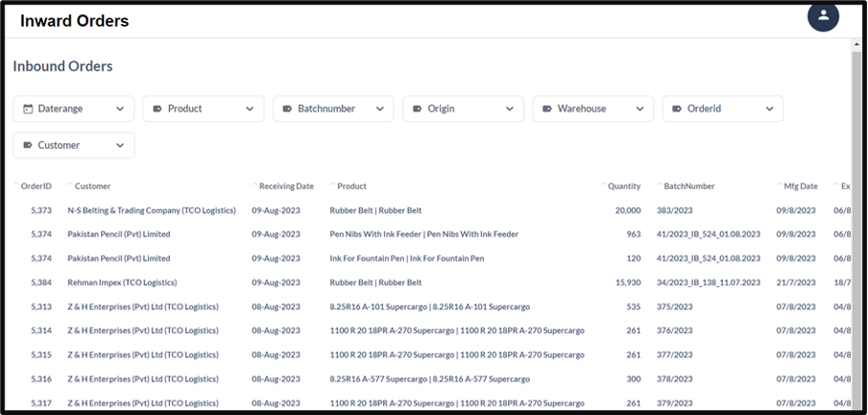Viewport: 868px width, 415px height.
Task: Click the tag icon beside Orderid filter
Action: [x=677, y=110]
